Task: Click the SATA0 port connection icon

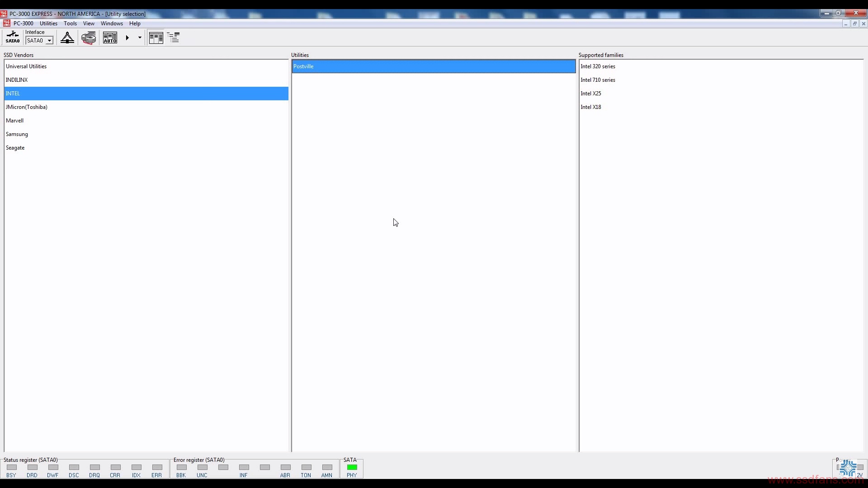Action: coord(13,38)
